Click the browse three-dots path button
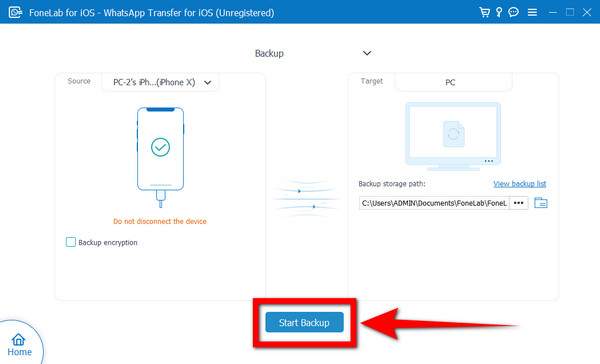The width and height of the screenshot is (600, 364). 518,203
